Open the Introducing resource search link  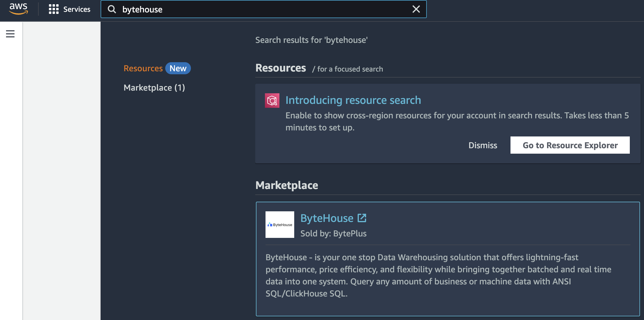pyautogui.click(x=353, y=100)
